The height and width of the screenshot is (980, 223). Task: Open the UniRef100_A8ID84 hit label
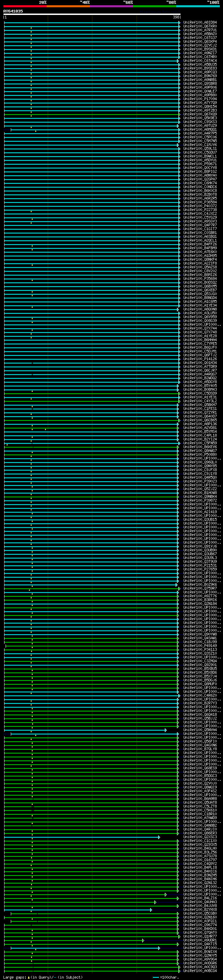point(200,23)
